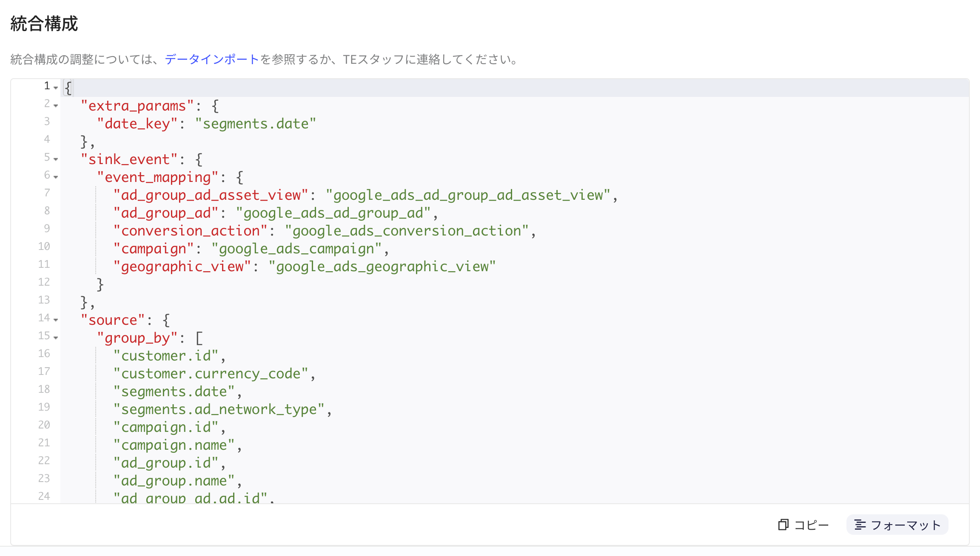Collapse the source fold arrow on line 14
Screen dimensions: 980x556
(x=56, y=320)
